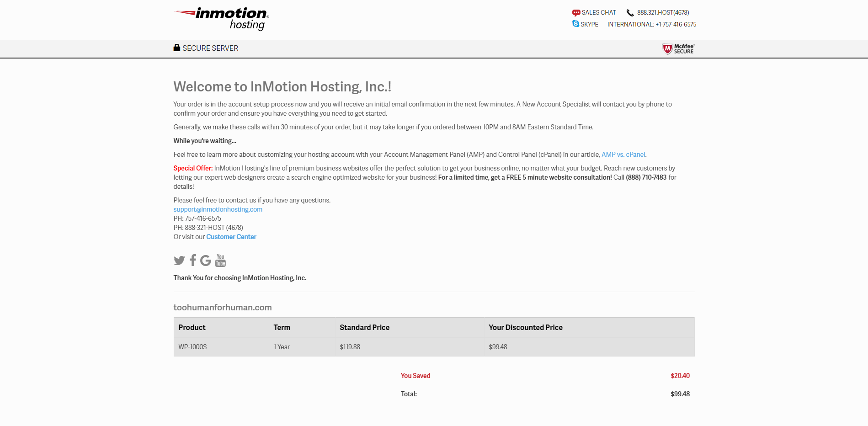Click PH: 888-321-HOST (4678) line
Viewport: 868px width, 426px height.
pyautogui.click(x=208, y=228)
